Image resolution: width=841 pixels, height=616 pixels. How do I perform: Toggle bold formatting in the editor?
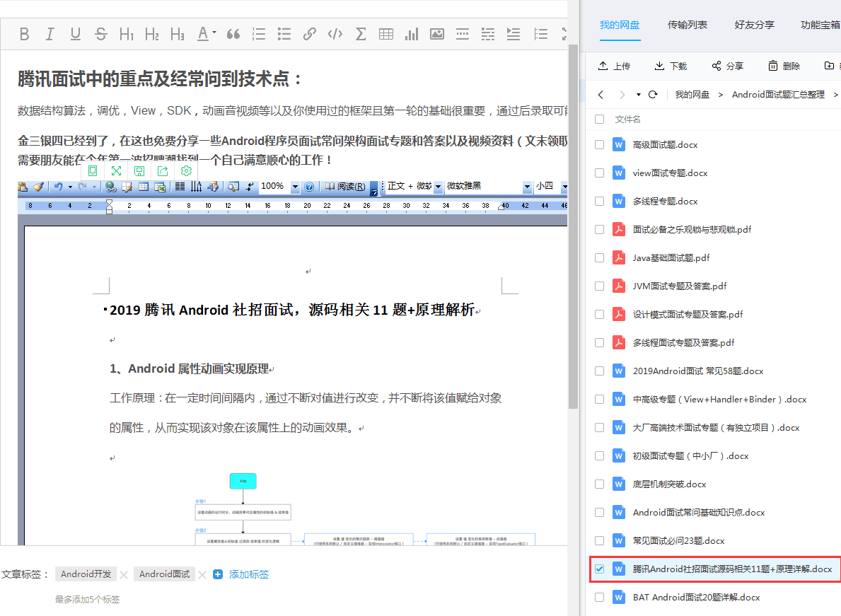[24, 33]
